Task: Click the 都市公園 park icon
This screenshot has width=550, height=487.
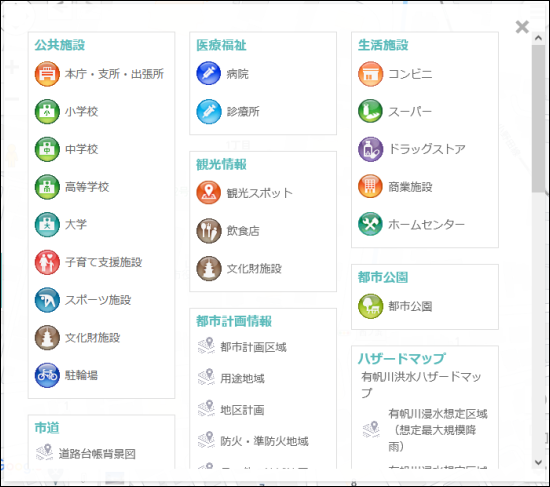Action: click(x=370, y=306)
